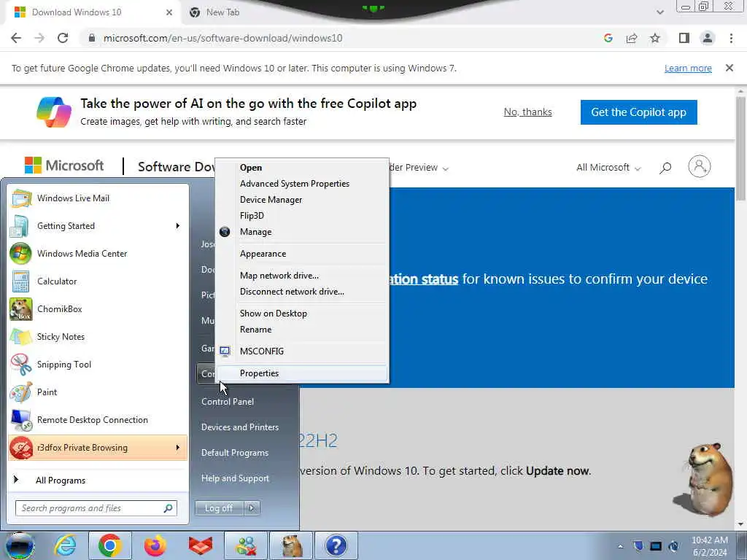Click the Microsoft logo

click(64, 166)
